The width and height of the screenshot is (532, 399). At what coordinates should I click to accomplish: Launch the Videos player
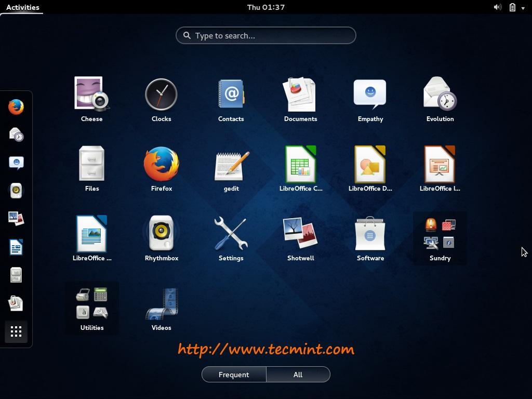pyautogui.click(x=161, y=308)
